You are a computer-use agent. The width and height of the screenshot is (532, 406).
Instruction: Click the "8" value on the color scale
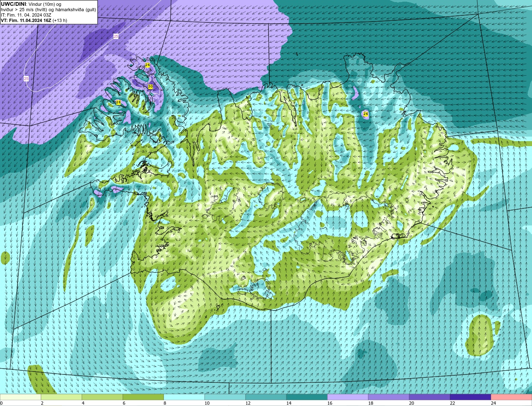click(x=165, y=403)
